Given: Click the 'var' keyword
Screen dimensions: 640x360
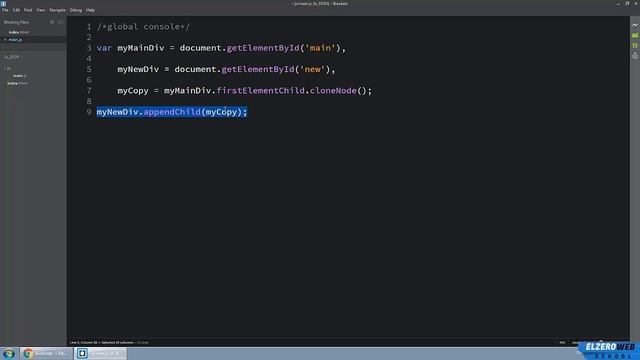Looking at the screenshot, I should coord(104,48).
